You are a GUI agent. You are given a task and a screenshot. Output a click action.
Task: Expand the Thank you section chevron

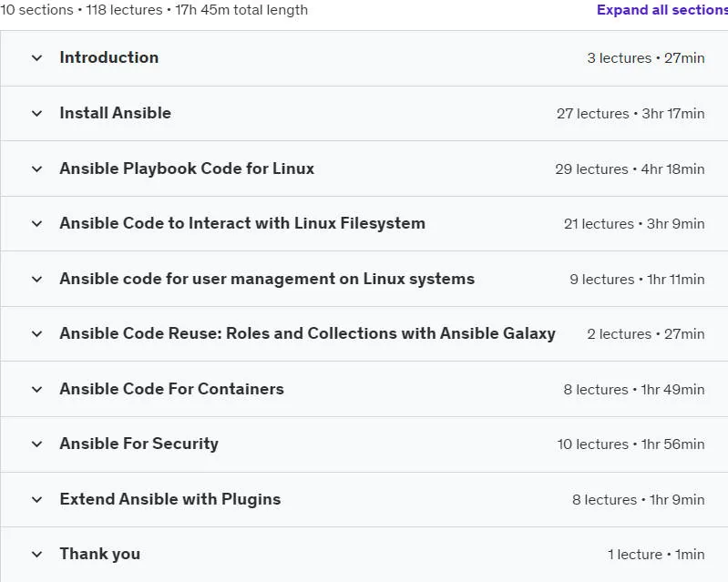click(36, 554)
